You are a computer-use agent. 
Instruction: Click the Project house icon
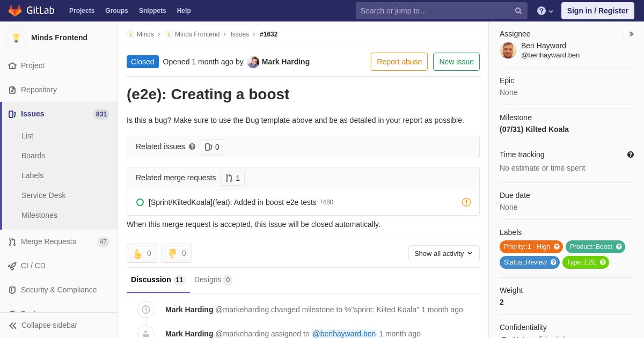tap(12, 65)
